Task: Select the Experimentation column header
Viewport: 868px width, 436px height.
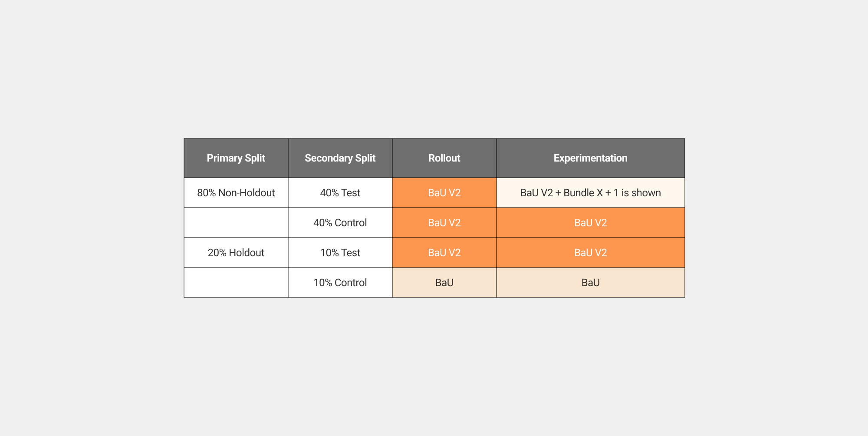Action: tap(590, 158)
